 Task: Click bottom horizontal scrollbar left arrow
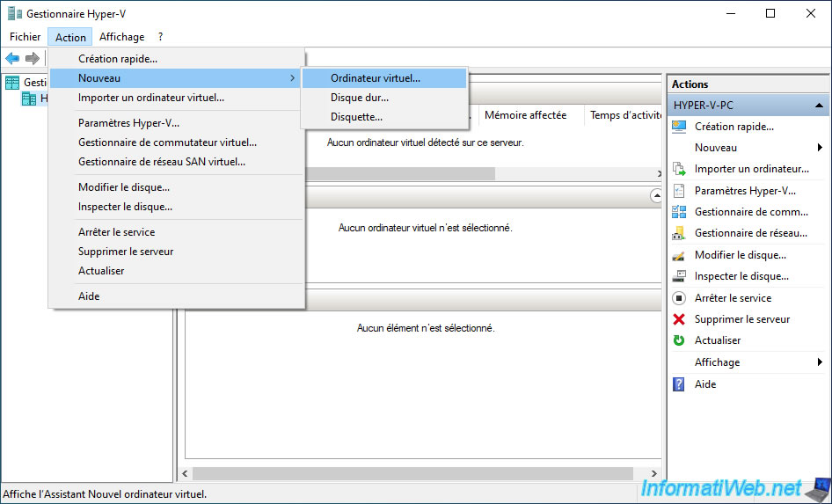[x=185, y=474]
